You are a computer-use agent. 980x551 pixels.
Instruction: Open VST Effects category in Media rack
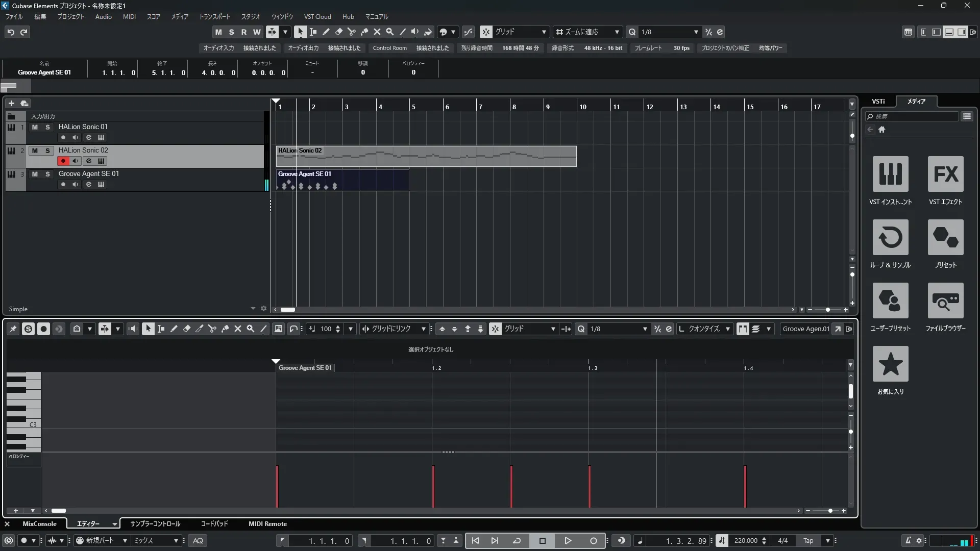[945, 174]
